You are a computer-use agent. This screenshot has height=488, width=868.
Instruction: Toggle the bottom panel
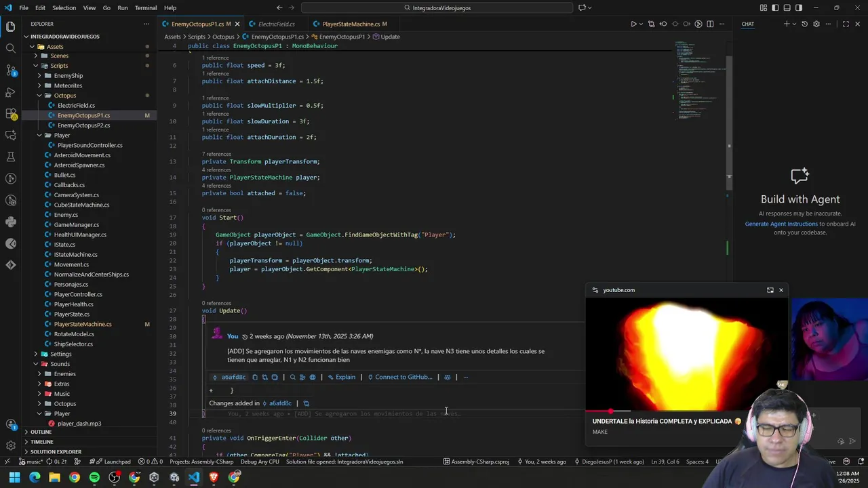[x=787, y=7]
